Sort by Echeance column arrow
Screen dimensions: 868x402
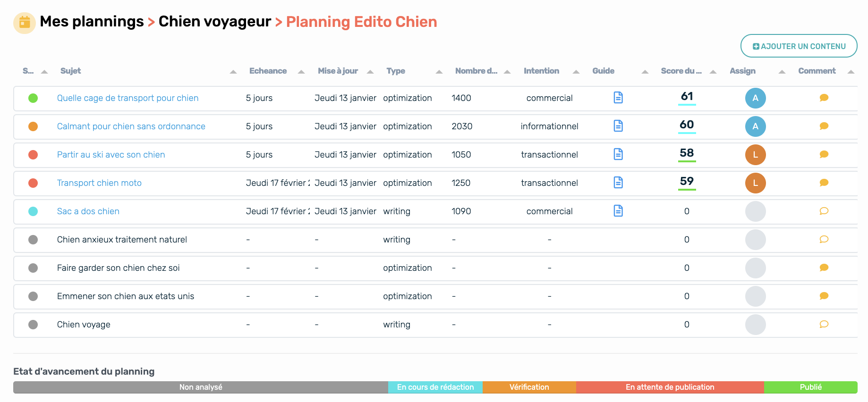[x=301, y=72]
